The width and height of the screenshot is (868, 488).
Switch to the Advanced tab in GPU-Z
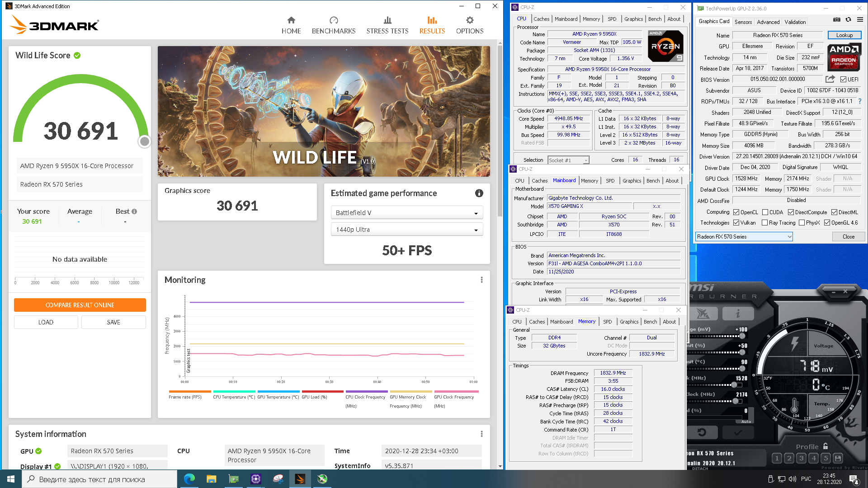768,22
